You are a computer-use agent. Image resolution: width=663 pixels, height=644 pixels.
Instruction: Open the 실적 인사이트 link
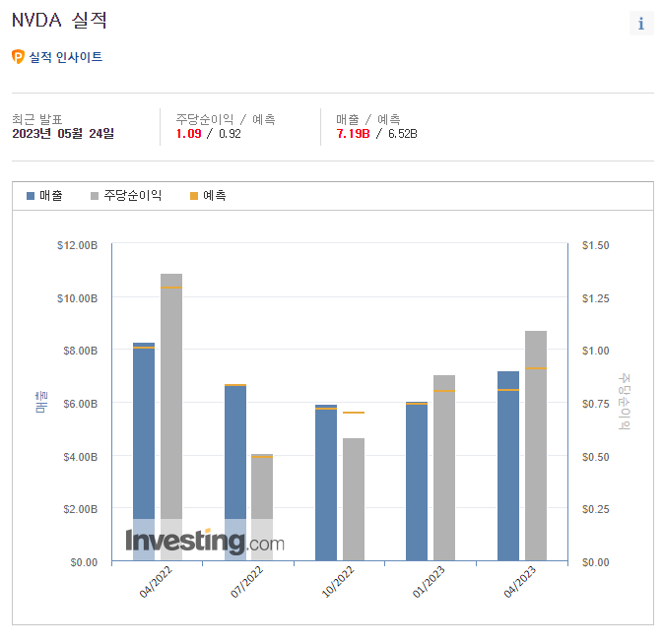coord(66,57)
